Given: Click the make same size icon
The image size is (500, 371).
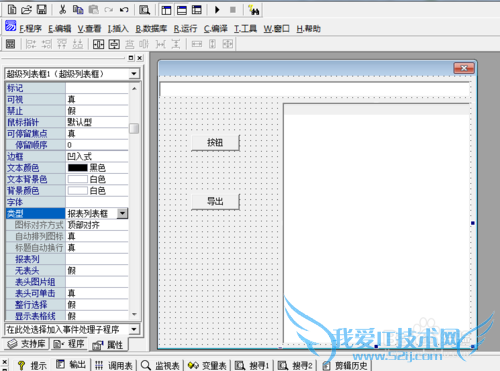Looking at the screenshot, I should 228,44.
